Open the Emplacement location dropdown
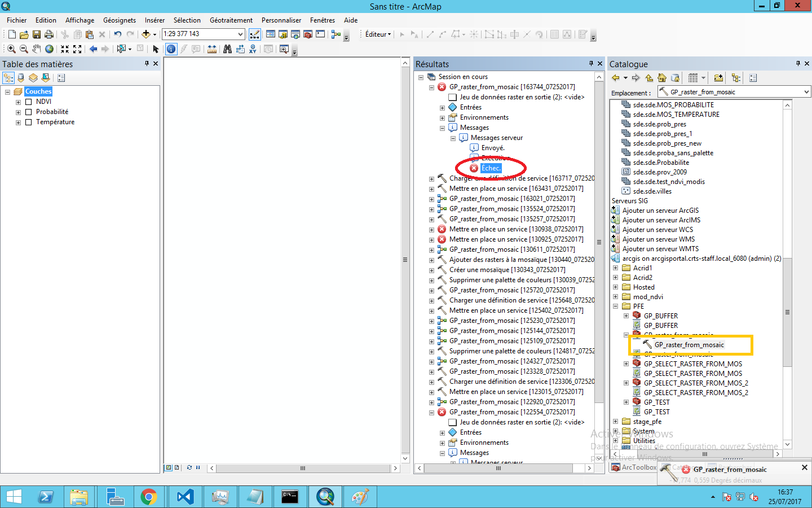Screen dimensions: 812x508 (x=807, y=92)
